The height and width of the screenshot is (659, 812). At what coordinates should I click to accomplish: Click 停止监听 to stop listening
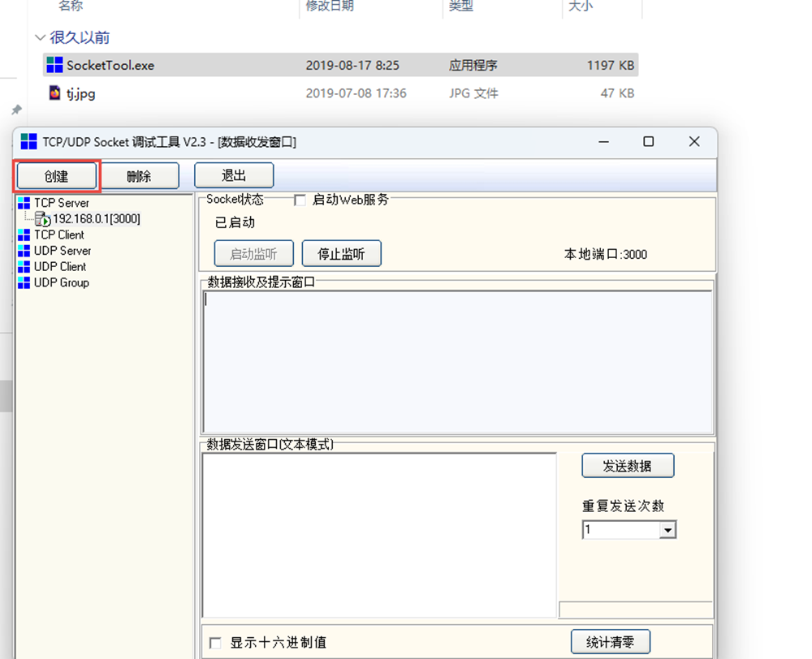(x=341, y=254)
